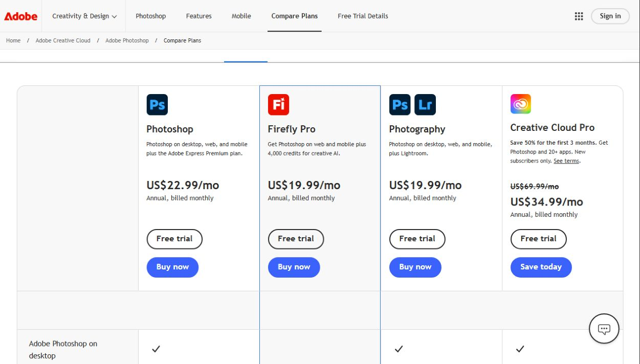This screenshot has height=364, width=640.
Task: Open the Photoshop nav item
Action: (x=150, y=16)
